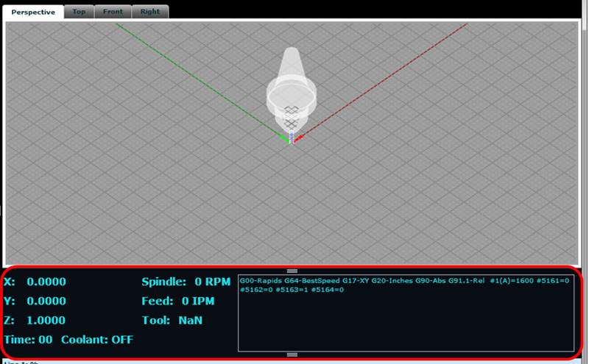Show the Right view tab

coord(150,12)
